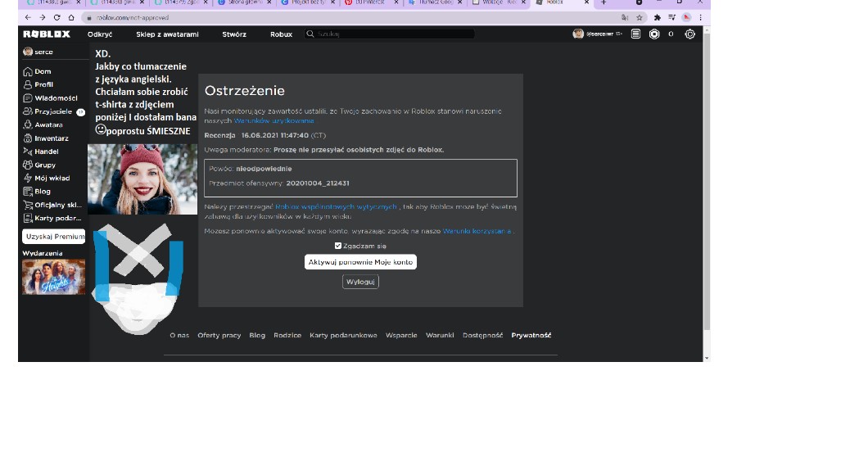Bookmark page with star icon
The image size is (868, 466).
click(x=640, y=17)
